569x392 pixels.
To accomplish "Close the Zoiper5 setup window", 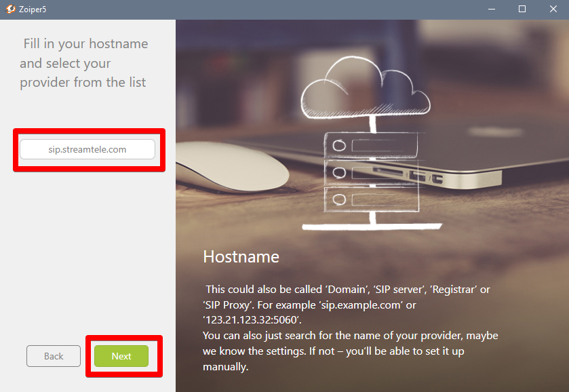I will (553, 9).
